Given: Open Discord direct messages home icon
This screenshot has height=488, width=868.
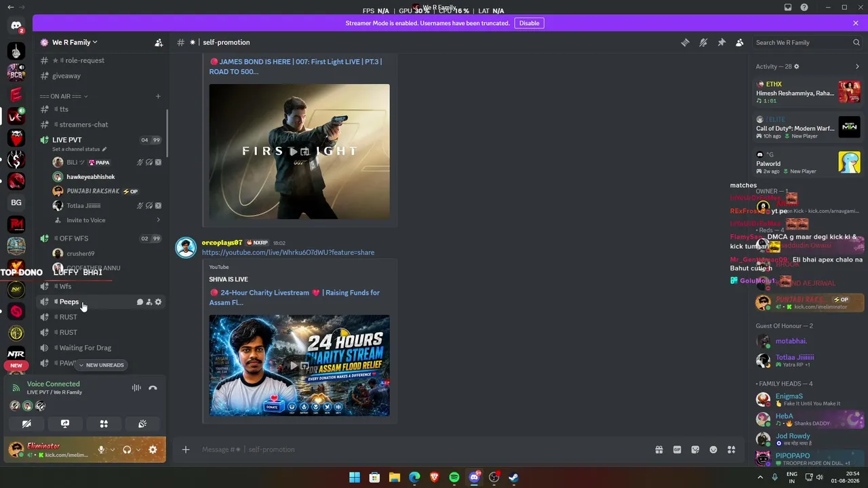Looking at the screenshot, I should (x=16, y=26).
